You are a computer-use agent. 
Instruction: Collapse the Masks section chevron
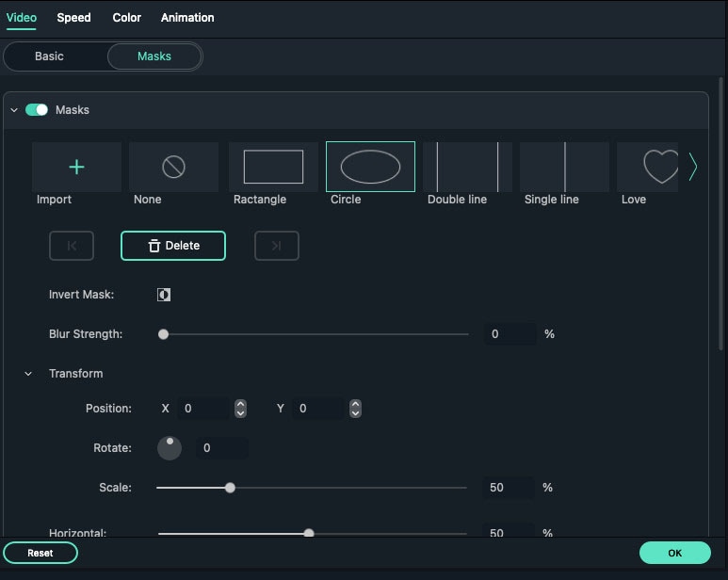pos(14,110)
